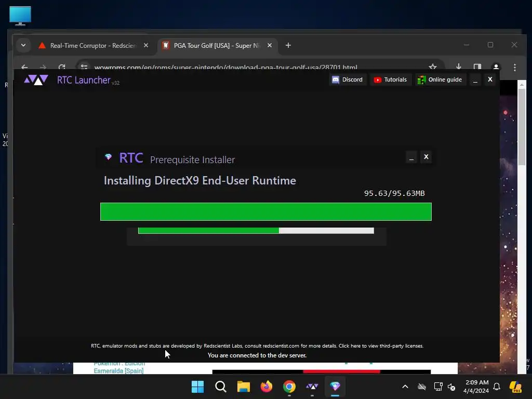Image resolution: width=532 pixels, height=399 pixels.
Task: Open network status tray icon
Action: coord(438,387)
